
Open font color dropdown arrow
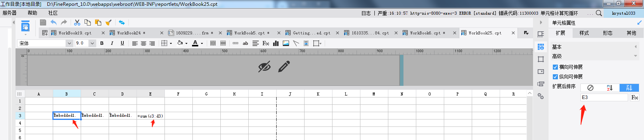click(x=202, y=44)
